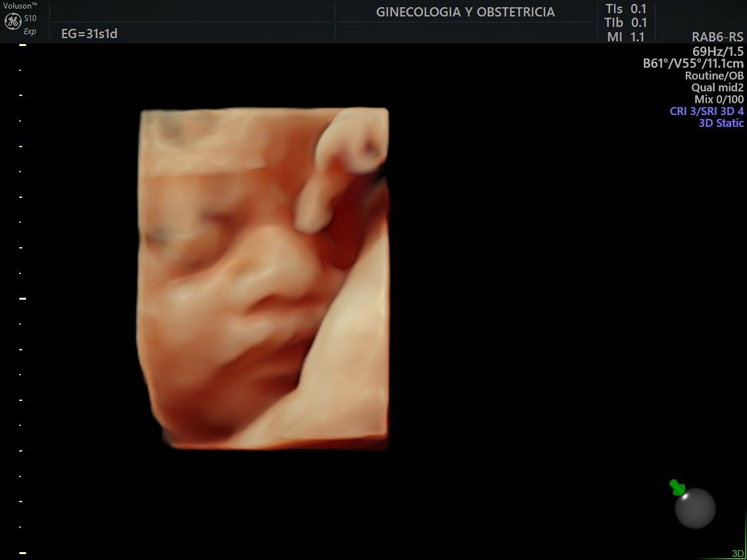Select the 3D rendered fetal face image
Screen dimensions: 747x560
(x=264, y=279)
